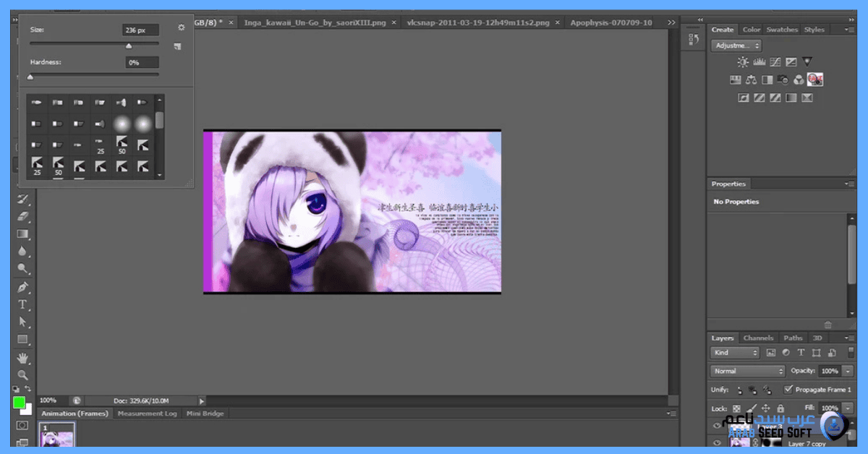The image size is (868, 454).
Task: Click the Photo Filter adjustment icon
Action: click(783, 80)
